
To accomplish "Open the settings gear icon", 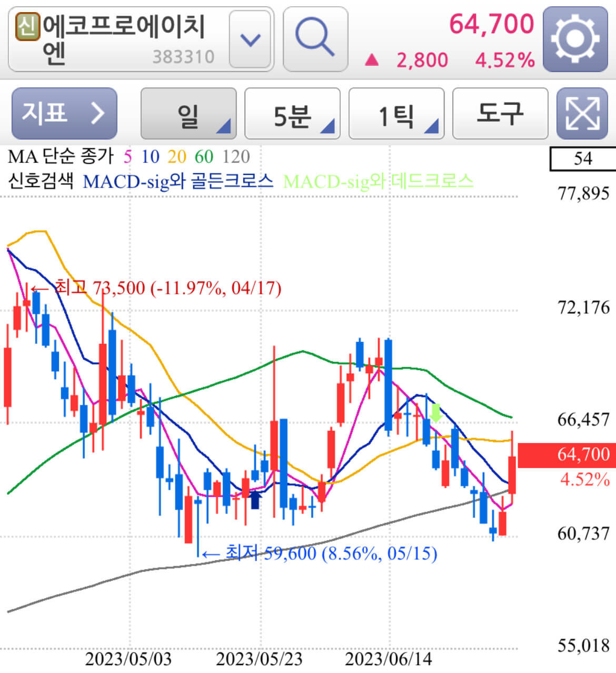I will (x=575, y=39).
